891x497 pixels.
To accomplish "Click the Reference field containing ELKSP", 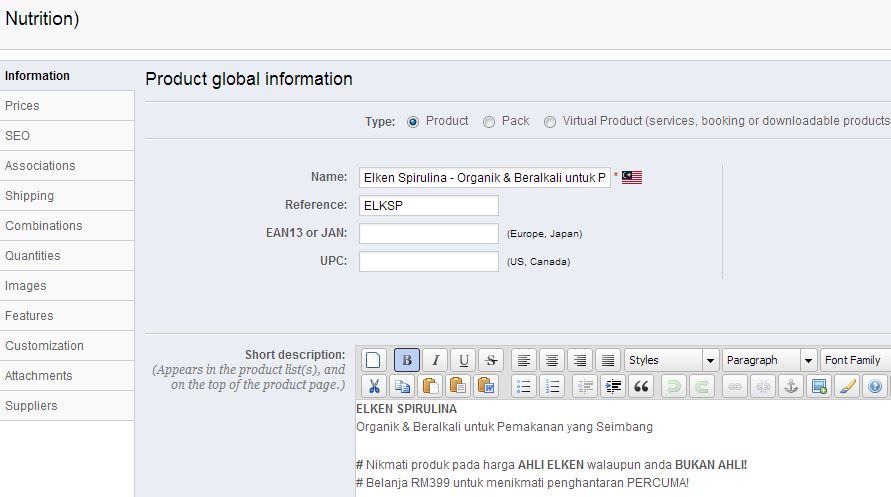I will click(x=429, y=206).
